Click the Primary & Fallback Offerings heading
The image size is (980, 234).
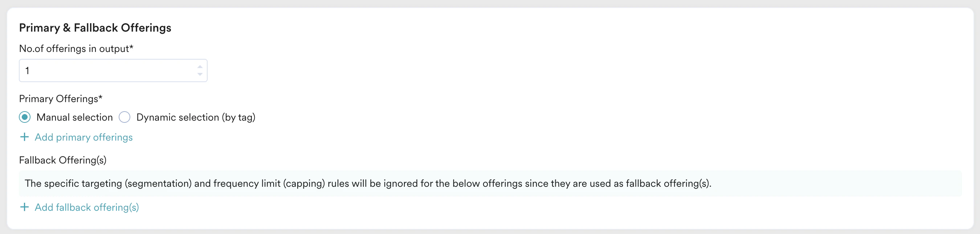[95, 27]
